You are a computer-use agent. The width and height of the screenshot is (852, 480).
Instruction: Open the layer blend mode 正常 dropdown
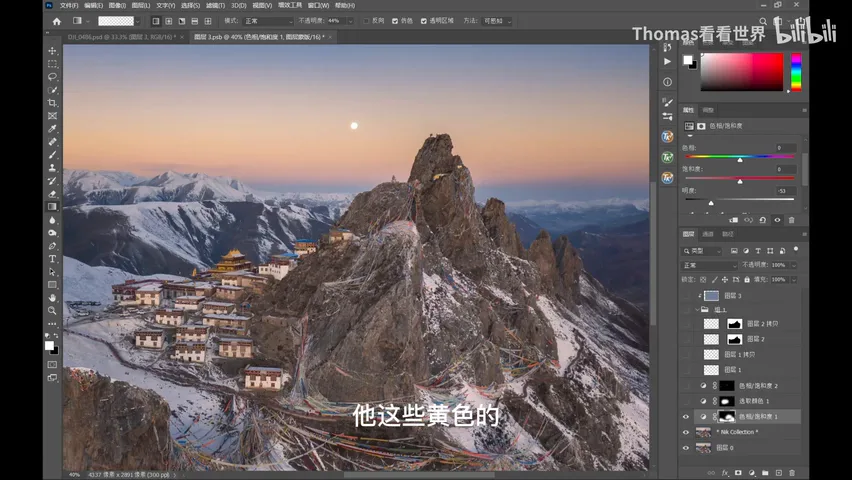pos(710,265)
